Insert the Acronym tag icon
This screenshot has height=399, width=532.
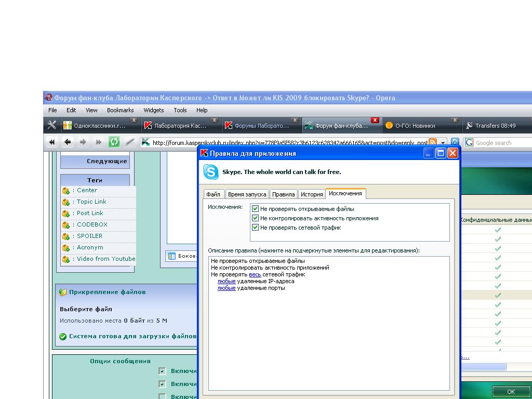66,248
